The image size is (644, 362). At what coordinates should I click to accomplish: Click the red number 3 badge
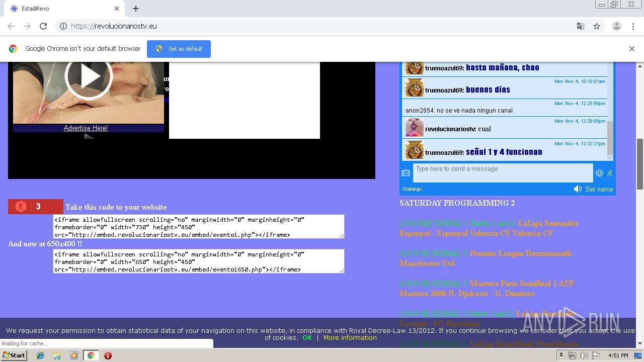click(x=36, y=207)
